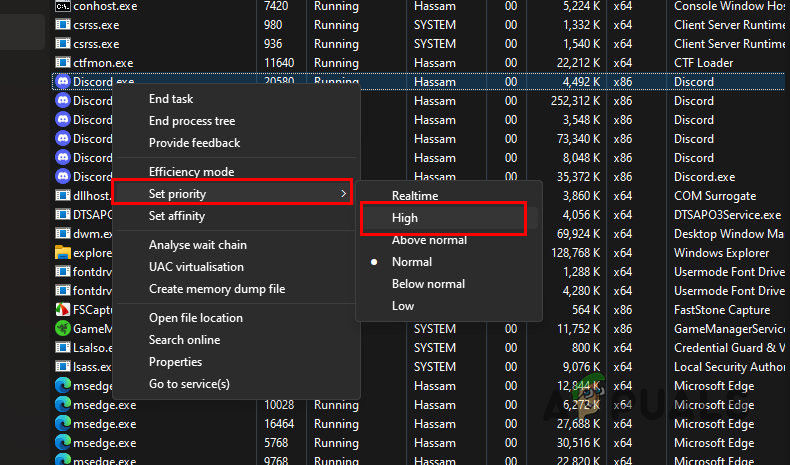This screenshot has width=790, height=465.
Task: Open Properties from context menu
Action: pos(175,362)
